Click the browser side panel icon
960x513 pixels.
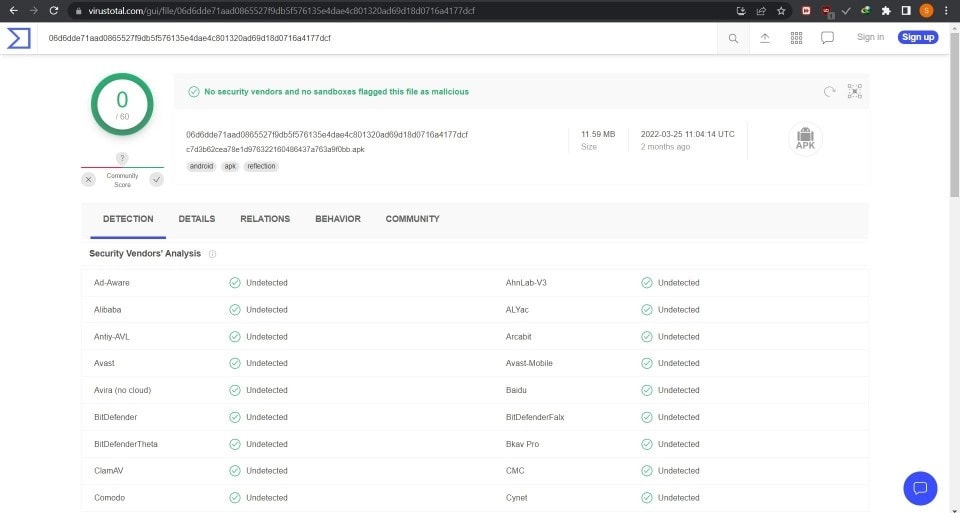906,10
